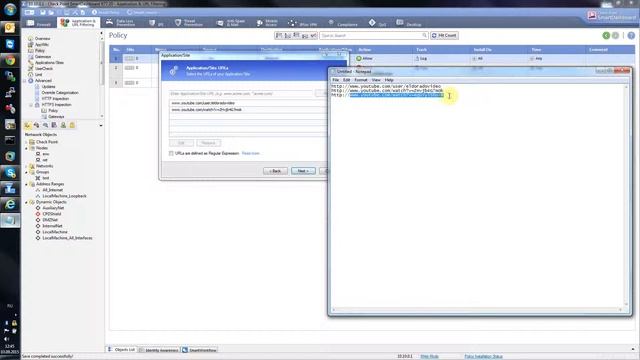Screen dimensions: 640x360
Task: Click the Install Policy toolbar button
Action: (106, 12)
